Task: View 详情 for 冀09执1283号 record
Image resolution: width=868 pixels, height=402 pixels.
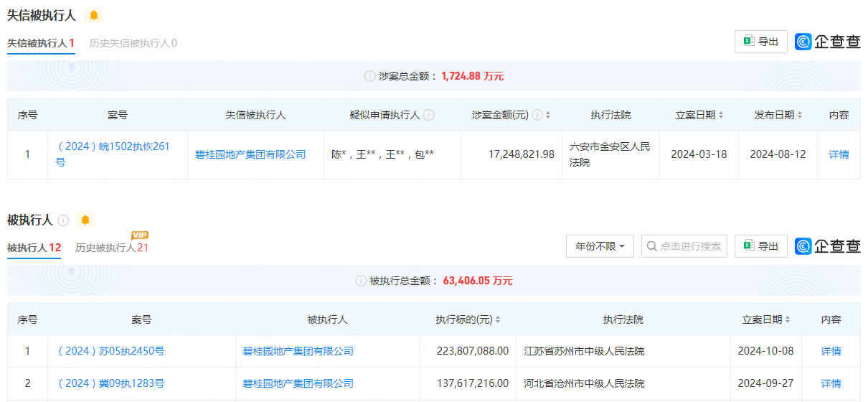Action: (x=831, y=383)
